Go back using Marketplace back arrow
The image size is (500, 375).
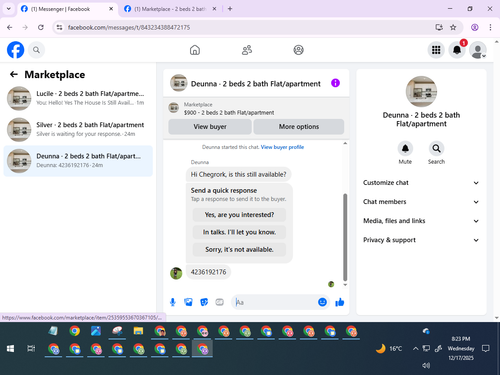14,74
